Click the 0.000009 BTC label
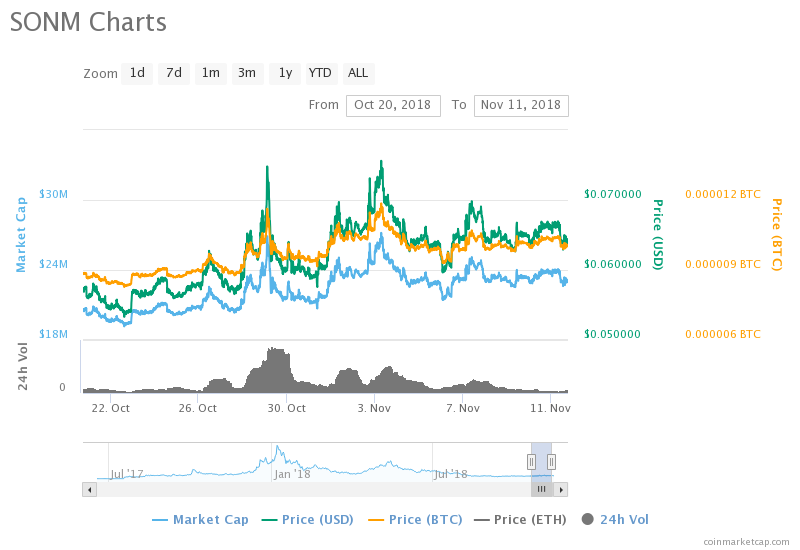This screenshot has height=550, width=800. tap(722, 264)
